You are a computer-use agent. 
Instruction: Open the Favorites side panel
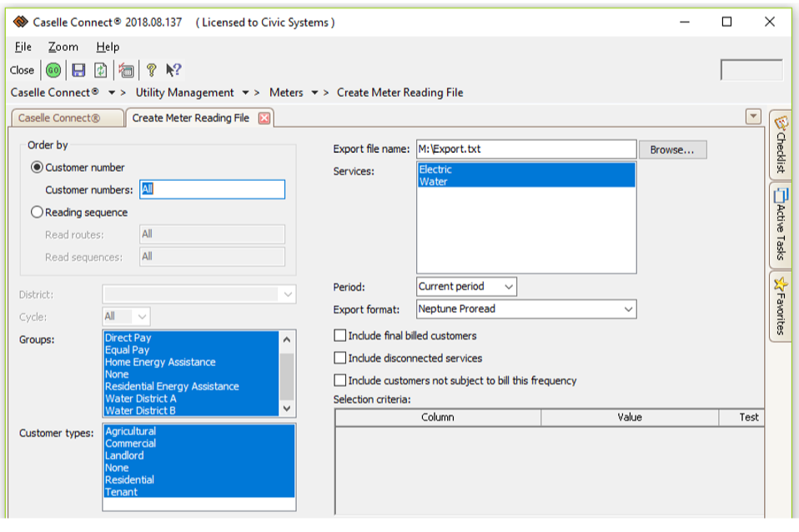click(781, 306)
